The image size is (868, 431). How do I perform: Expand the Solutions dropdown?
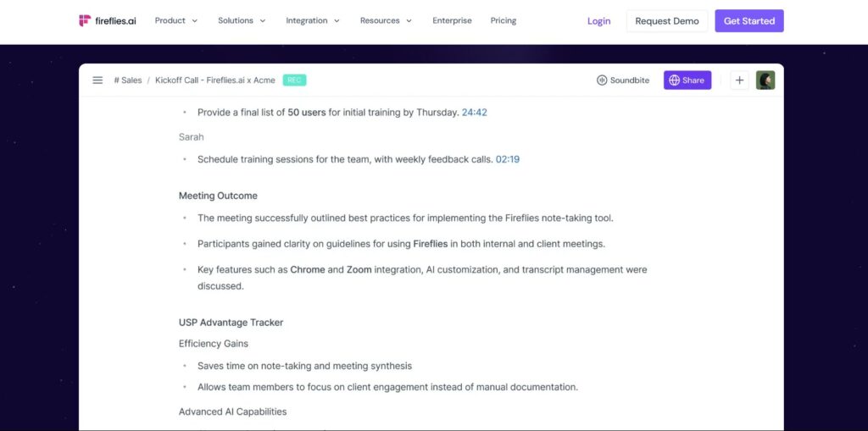click(x=242, y=20)
